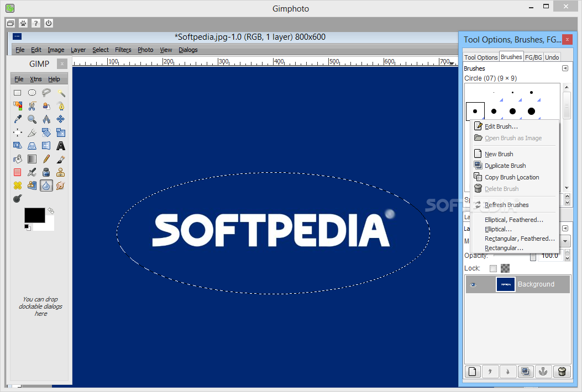Select the Flip tool
Viewport: 582px width, 392px height.
(x=46, y=146)
